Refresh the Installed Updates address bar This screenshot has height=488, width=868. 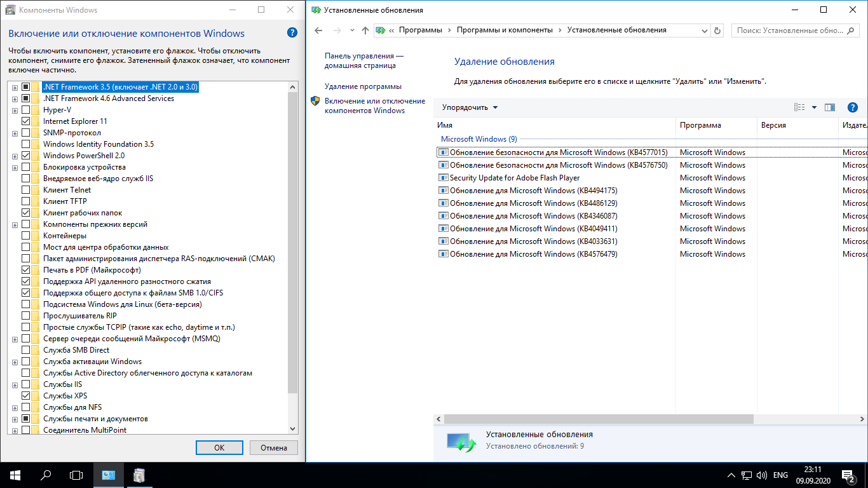(718, 30)
